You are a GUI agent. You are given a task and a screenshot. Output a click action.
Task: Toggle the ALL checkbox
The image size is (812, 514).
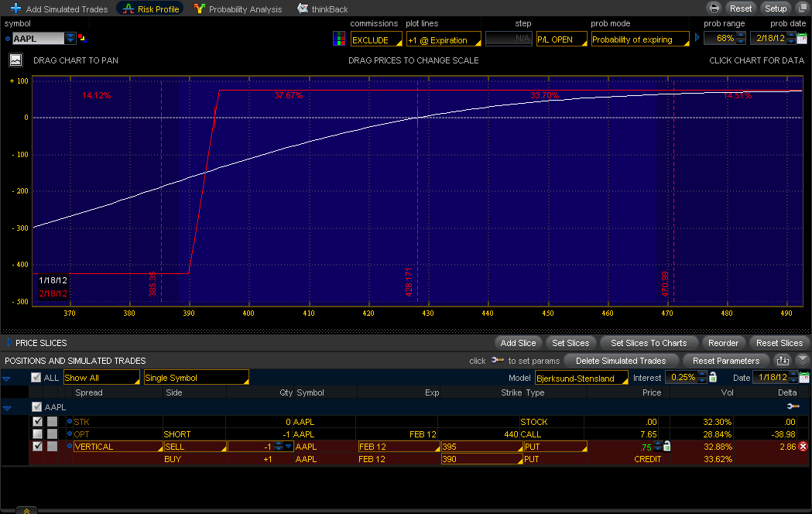[36, 377]
